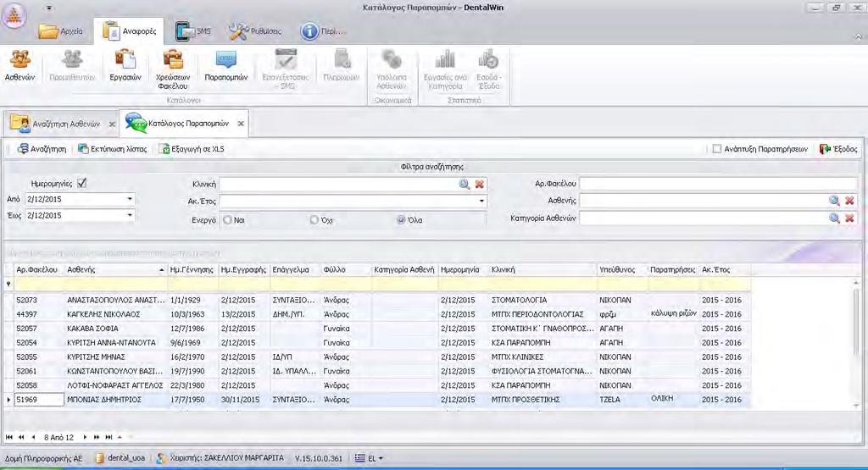Open quick access toolbar dropdown arrow
Viewport: 868px width, 470px height.
48,8
